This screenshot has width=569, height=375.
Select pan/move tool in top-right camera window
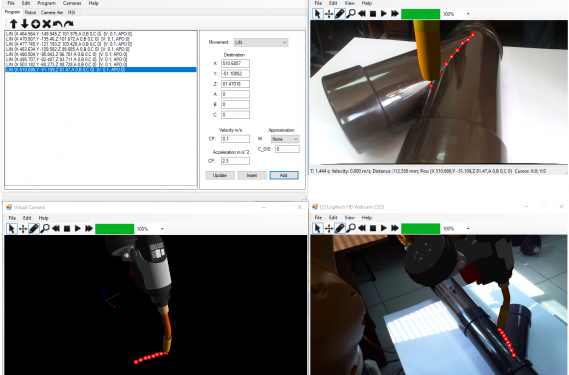click(329, 14)
